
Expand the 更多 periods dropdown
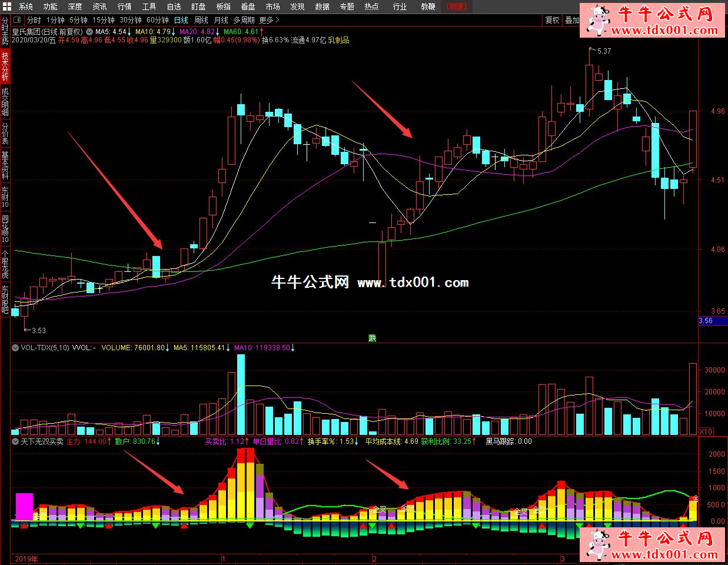(x=269, y=20)
